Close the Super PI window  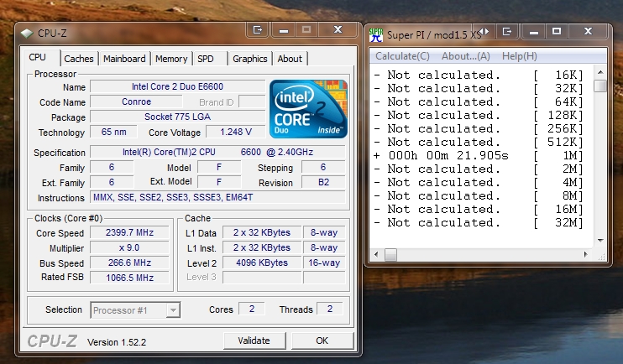[x=588, y=31]
